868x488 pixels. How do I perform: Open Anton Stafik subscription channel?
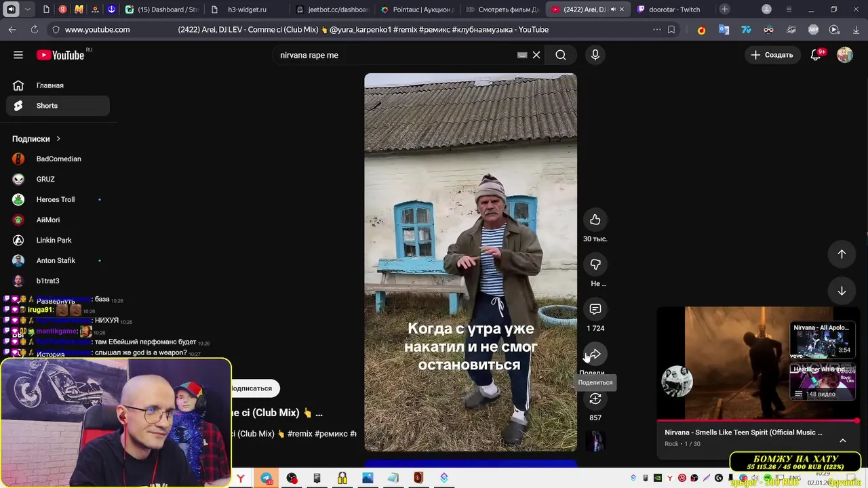click(58, 260)
